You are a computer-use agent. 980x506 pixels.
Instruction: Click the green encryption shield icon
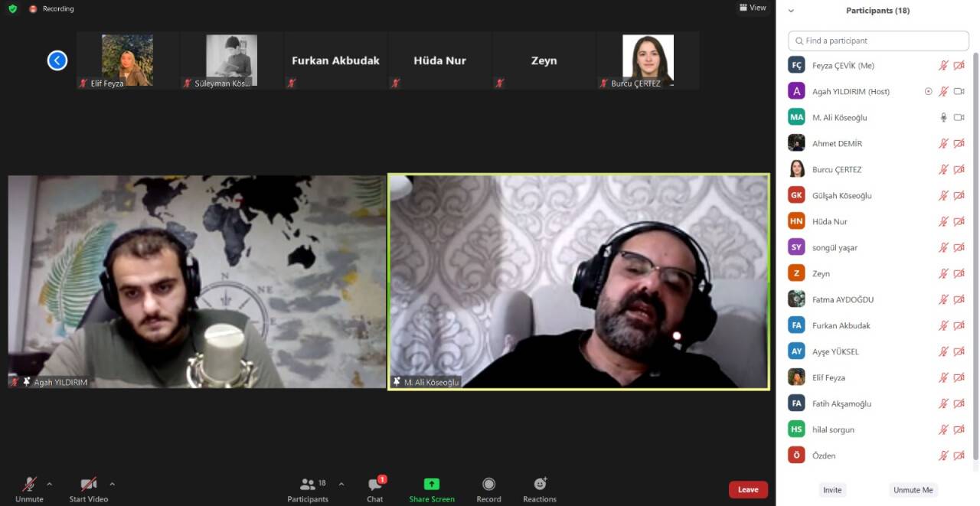(x=12, y=8)
